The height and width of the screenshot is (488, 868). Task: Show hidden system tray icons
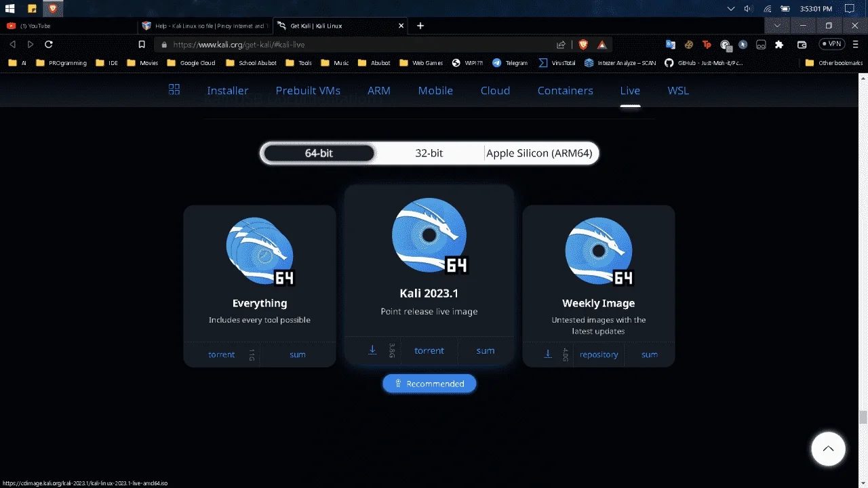730,9
